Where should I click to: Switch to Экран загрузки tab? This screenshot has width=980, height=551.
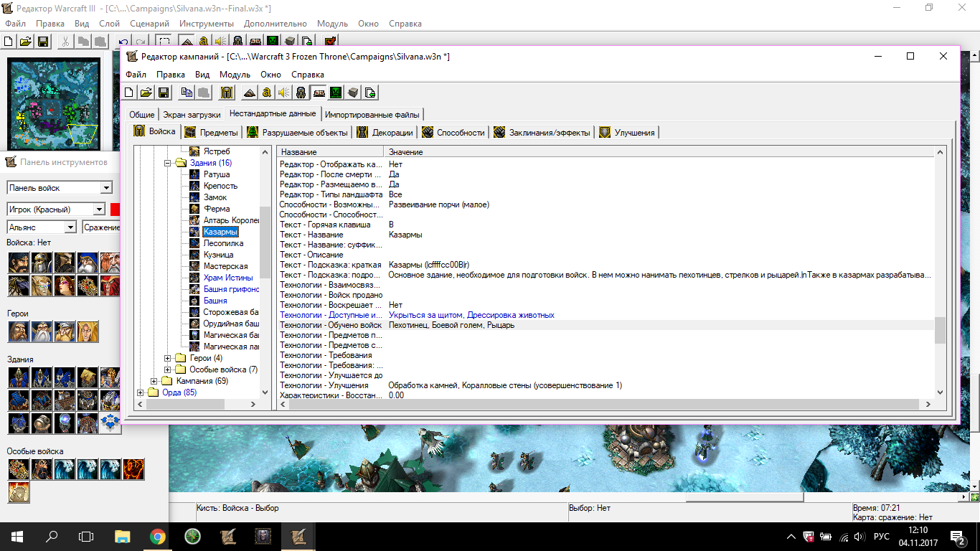coord(192,115)
